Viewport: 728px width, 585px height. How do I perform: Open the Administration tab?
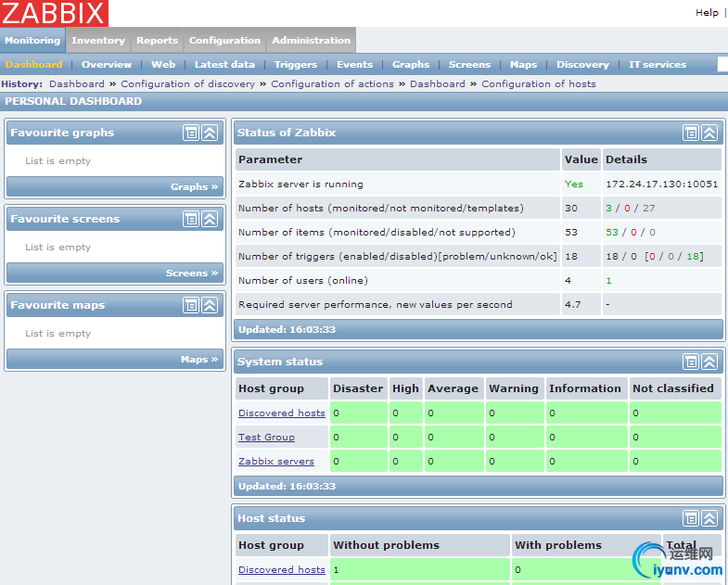pyautogui.click(x=311, y=41)
